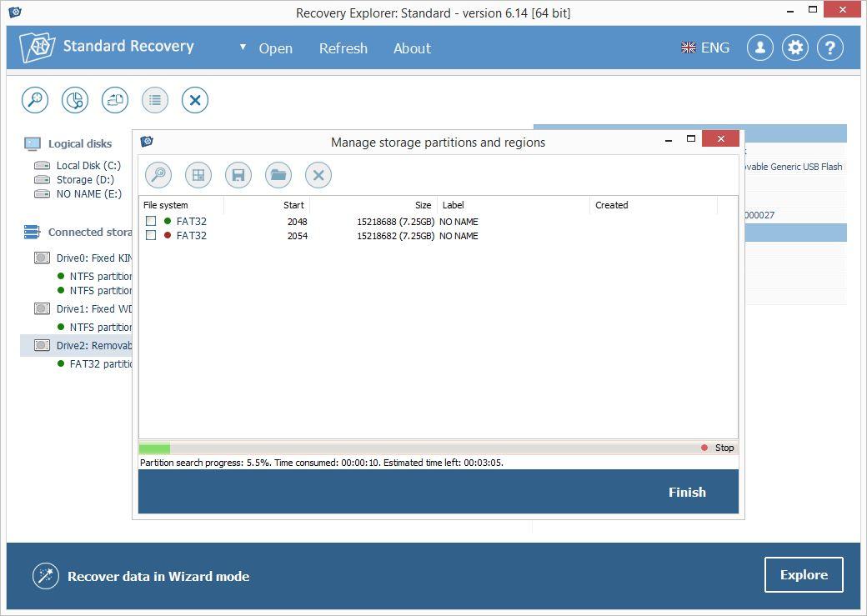
Task: Stop the partition search
Action: click(x=718, y=448)
